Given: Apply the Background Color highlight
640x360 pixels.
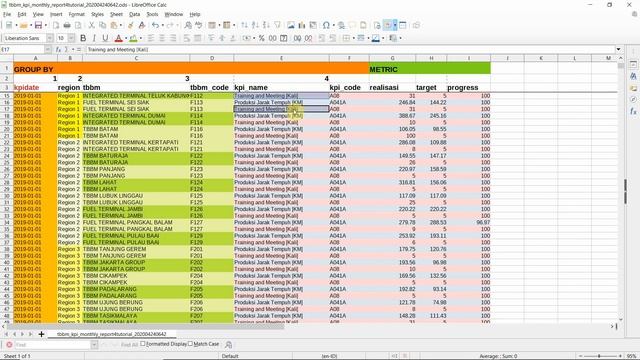Looking at the screenshot, I should pyautogui.click(x=133, y=38).
